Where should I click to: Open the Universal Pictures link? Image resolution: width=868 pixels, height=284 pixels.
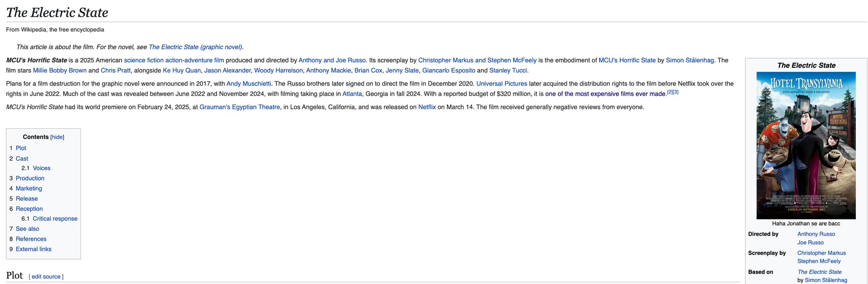click(x=502, y=84)
